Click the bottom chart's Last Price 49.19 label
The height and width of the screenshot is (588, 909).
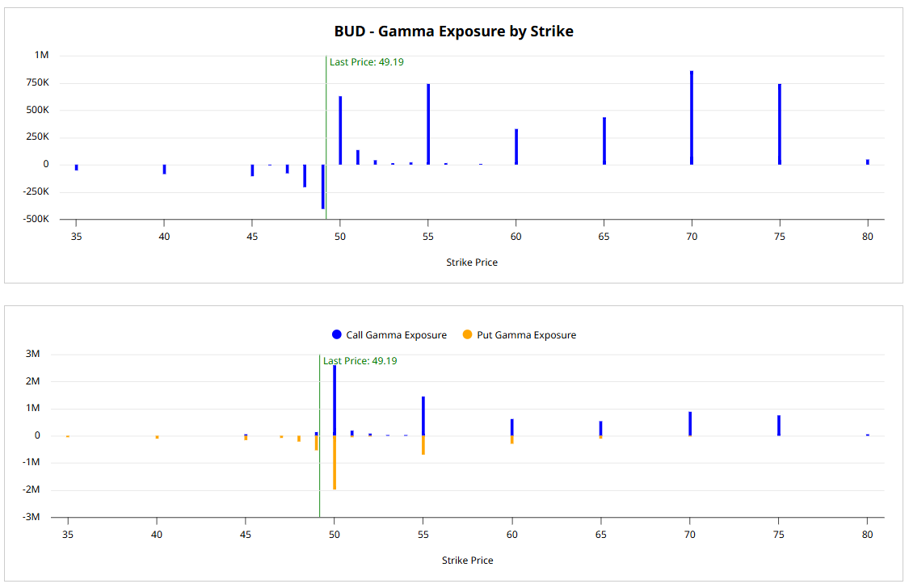click(360, 361)
